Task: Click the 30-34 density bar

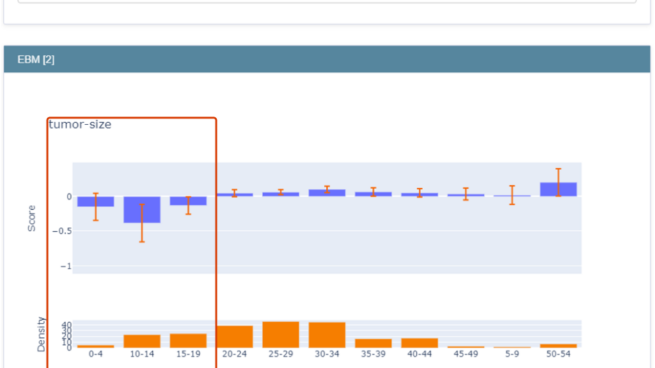Action: [x=327, y=335]
